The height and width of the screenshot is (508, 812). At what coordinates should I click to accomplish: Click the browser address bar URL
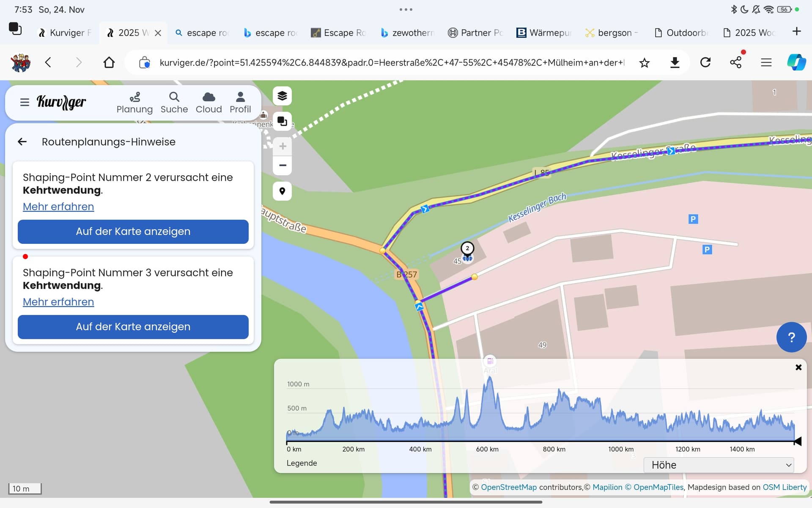tap(391, 63)
